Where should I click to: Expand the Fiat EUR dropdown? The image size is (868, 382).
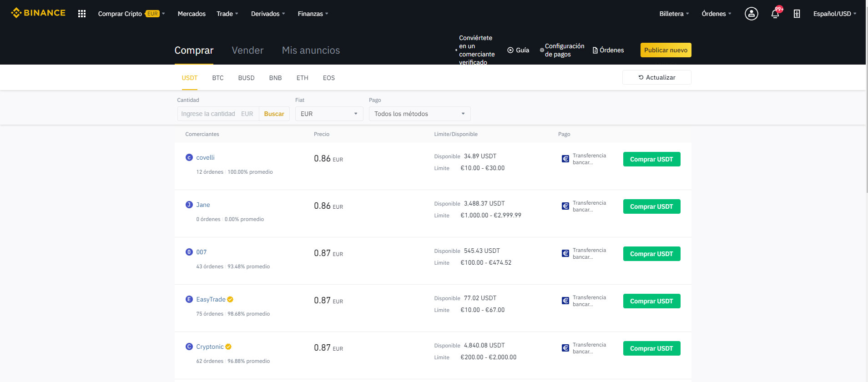pyautogui.click(x=329, y=114)
